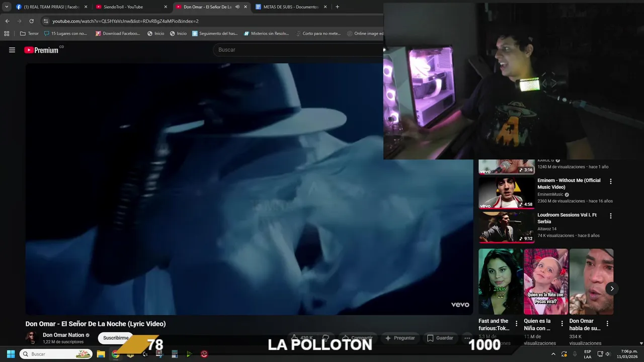Go back with the browser back arrow
The width and height of the screenshot is (644, 362).
(x=7, y=21)
